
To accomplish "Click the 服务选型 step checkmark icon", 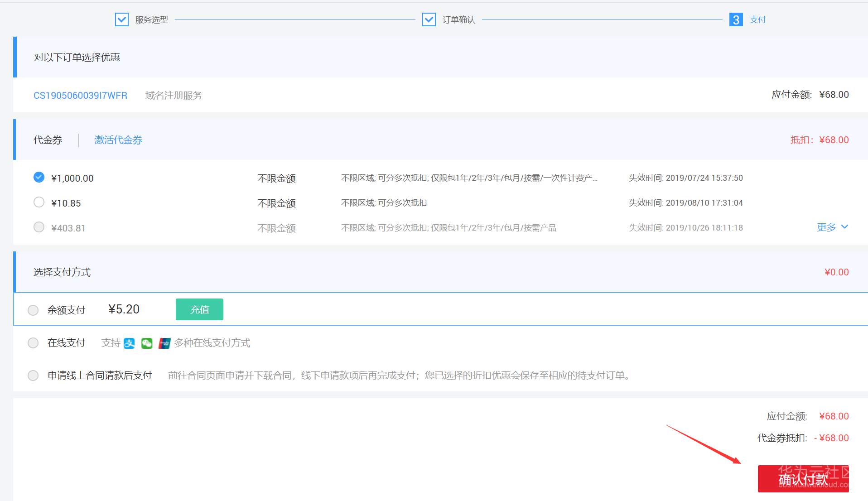I will 122,19.
